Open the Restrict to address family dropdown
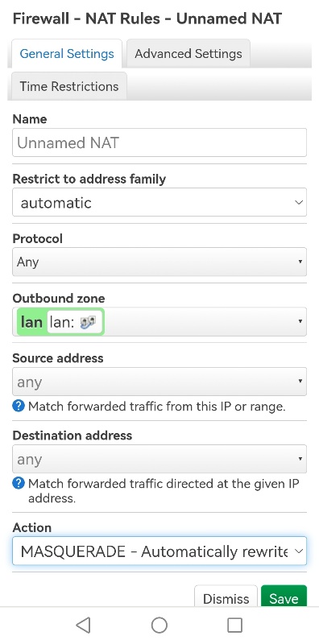 point(159,202)
